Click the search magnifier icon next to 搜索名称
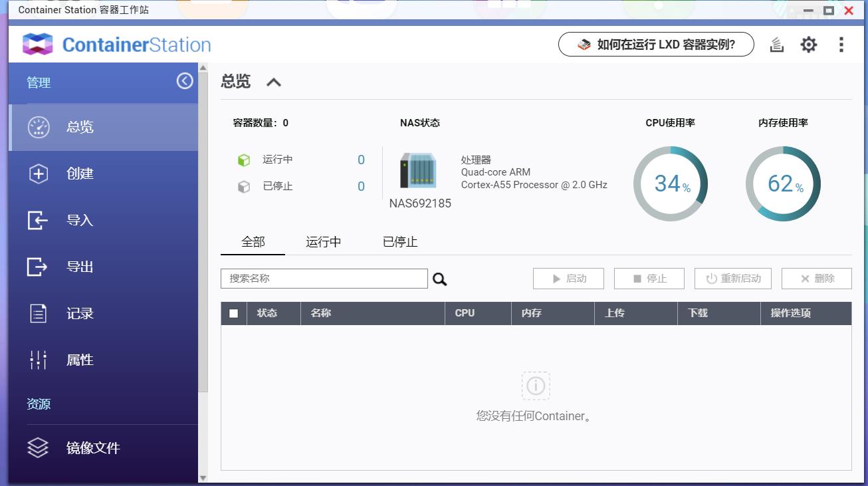Viewport: 868px width, 486px height. coord(439,279)
